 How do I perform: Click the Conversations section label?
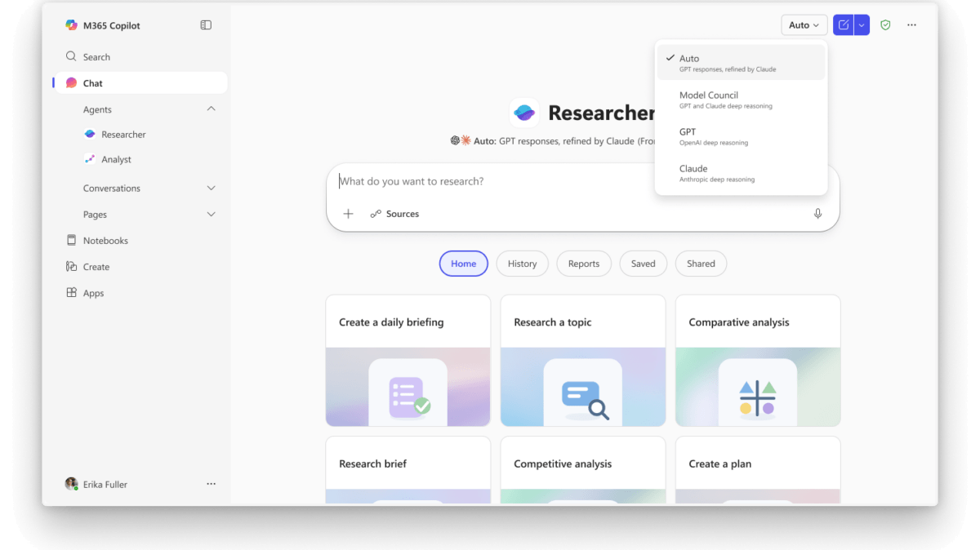click(x=112, y=189)
